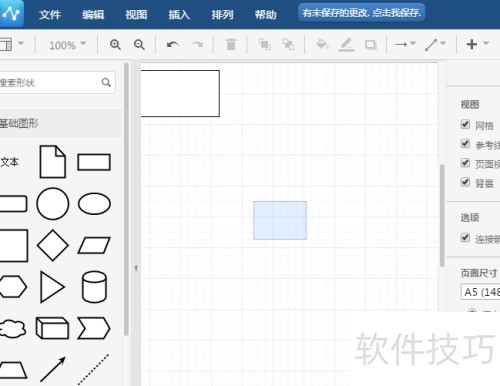Image resolution: width=500 pixels, height=386 pixels.
Task: Open the waypoint line style dropdown
Action: [x=435, y=44]
